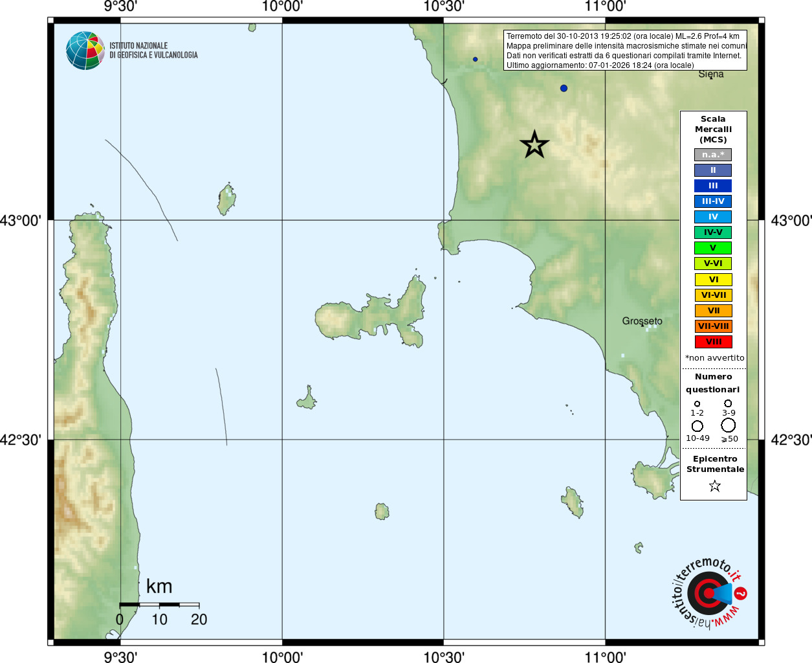The image size is (812, 663).
Task: Click the haisentitoilterremoto.it logo
Action: click(708, 592)
